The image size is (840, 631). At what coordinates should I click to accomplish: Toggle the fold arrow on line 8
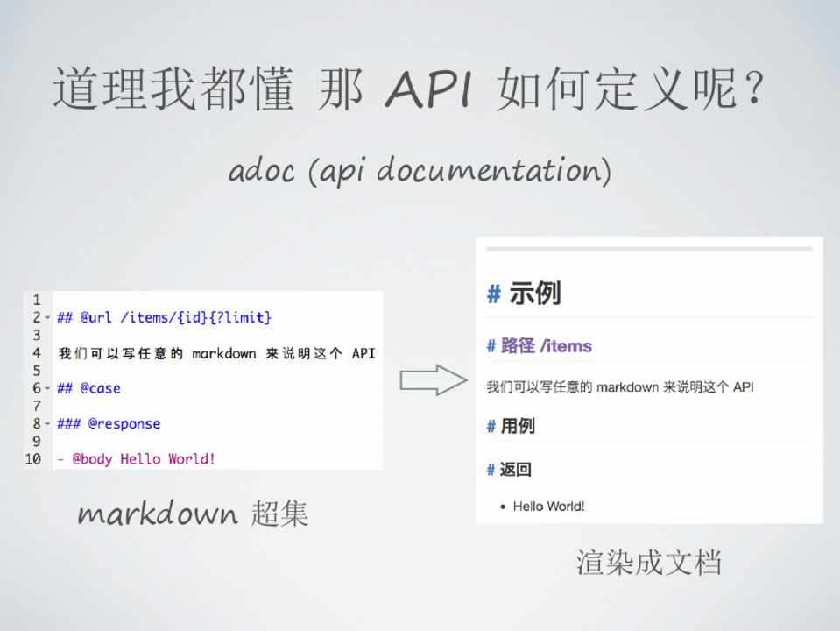(46, 424)
